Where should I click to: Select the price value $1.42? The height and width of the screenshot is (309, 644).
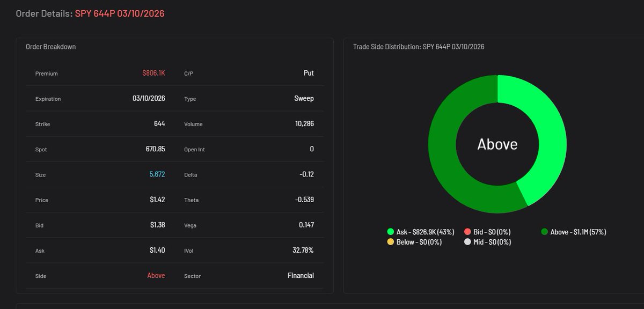coord(158,200)
